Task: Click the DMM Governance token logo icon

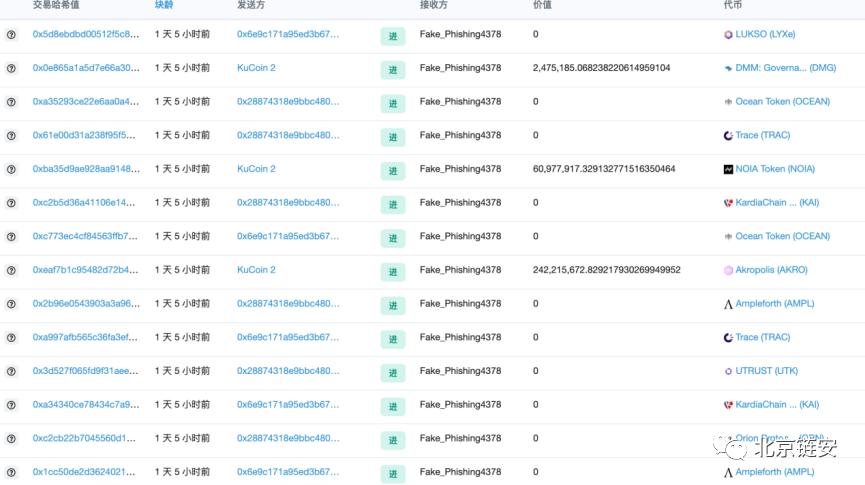Action: [728, 68]
